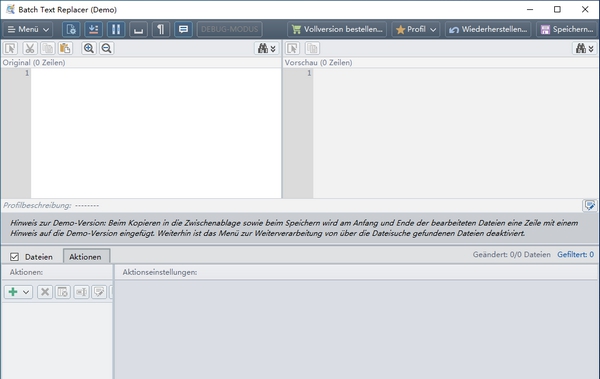The height and width of the screenshot is (379, 600).
Task: Open the add action dropdown arrow
Action: 26,292
